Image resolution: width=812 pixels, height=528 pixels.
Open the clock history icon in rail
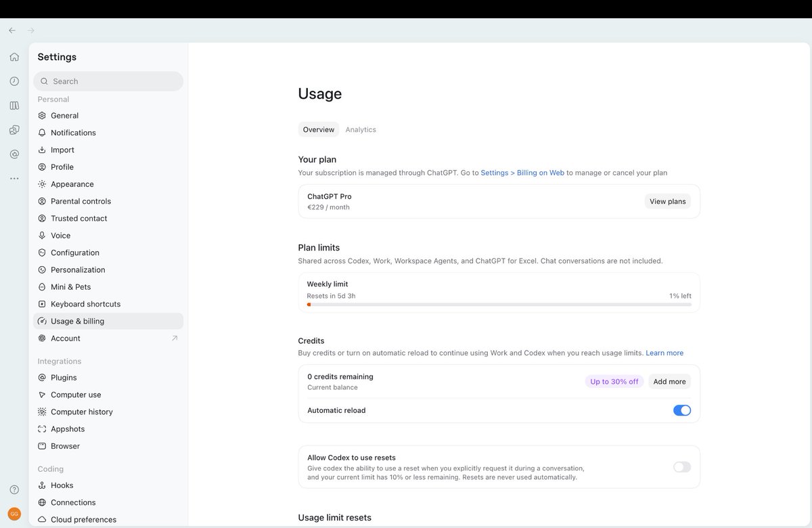tap(14, 81)
